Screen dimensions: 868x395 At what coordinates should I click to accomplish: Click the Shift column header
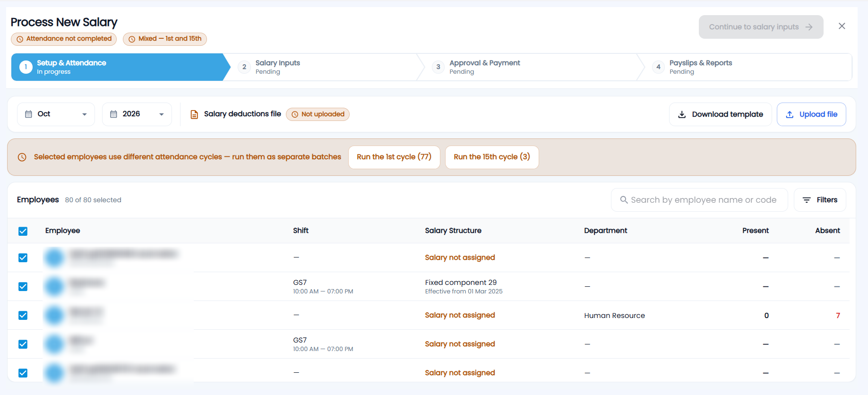[301, 231]
